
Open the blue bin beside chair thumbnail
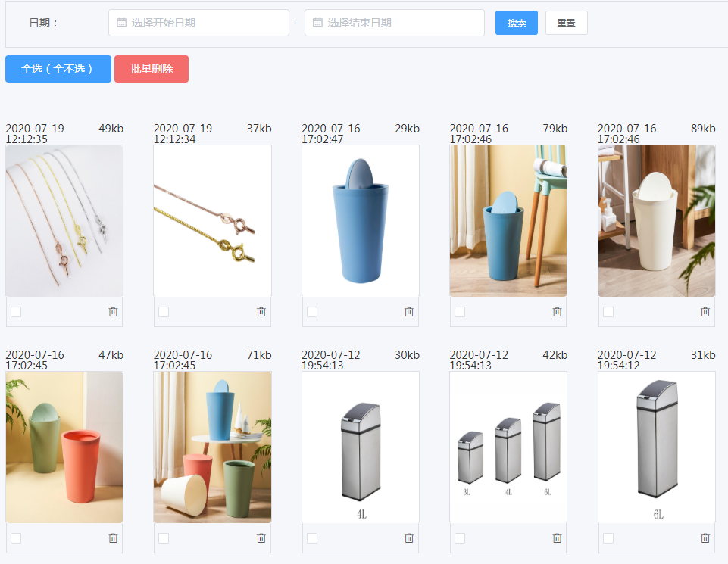[508, 221]
